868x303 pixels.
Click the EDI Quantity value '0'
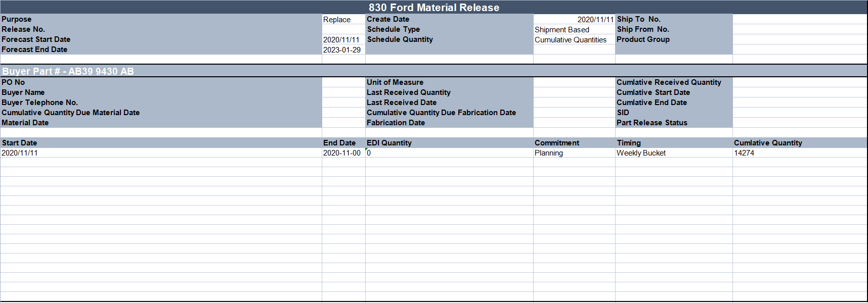tap(449, 153)
